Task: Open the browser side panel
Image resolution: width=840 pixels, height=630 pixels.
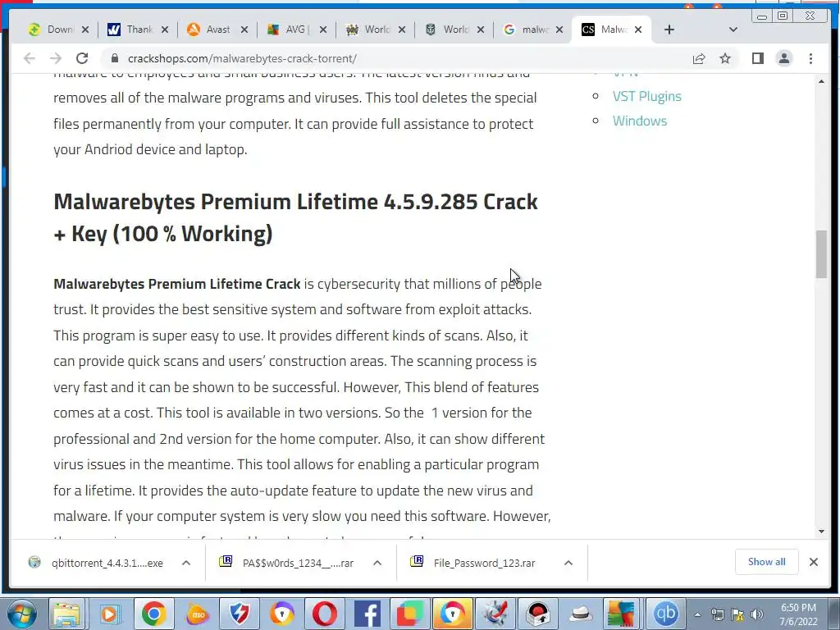Action: (757, 58)
